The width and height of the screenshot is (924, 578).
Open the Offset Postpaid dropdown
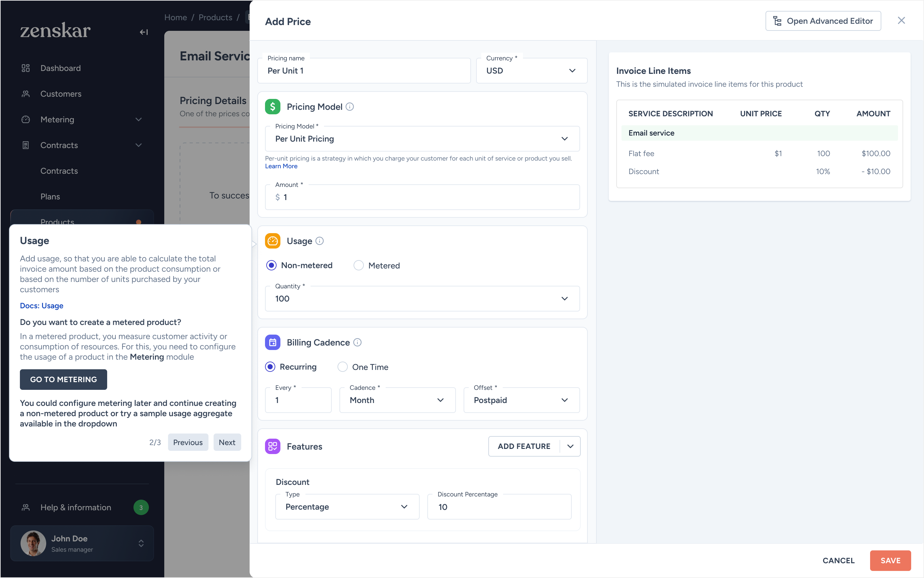coord(522,400)
